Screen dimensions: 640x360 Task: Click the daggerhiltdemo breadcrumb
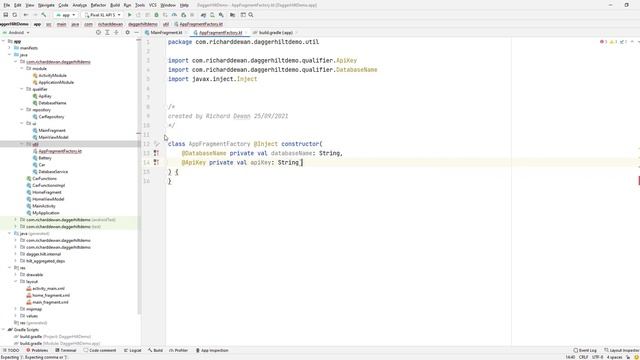143,24
